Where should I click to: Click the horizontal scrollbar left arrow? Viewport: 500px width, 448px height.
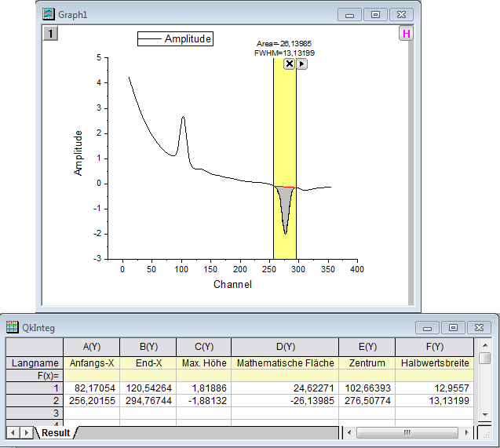[x=349, y=433]
